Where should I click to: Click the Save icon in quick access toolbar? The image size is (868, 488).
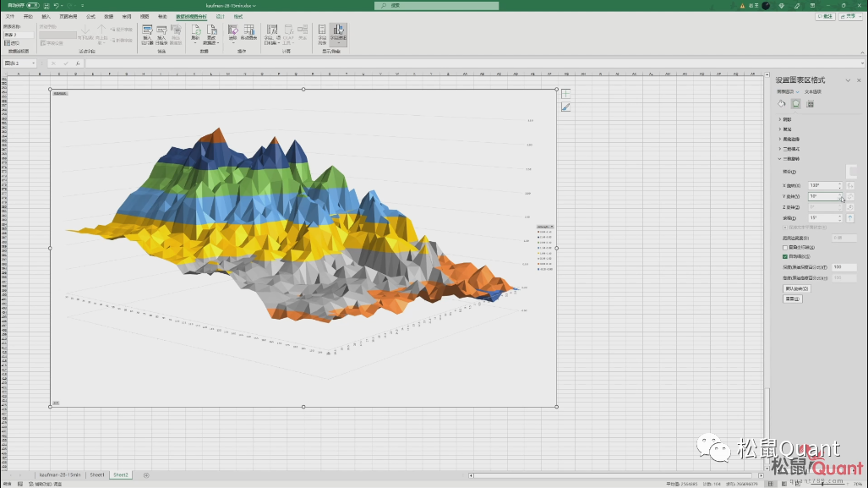[46, 6]
